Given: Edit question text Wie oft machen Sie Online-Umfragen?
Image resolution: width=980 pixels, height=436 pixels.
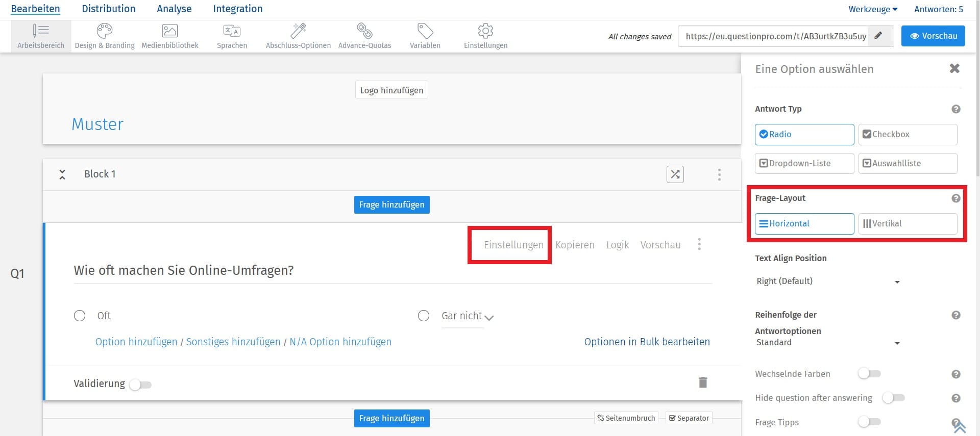Looking at the screenshot, I should (x=184, y=270).
